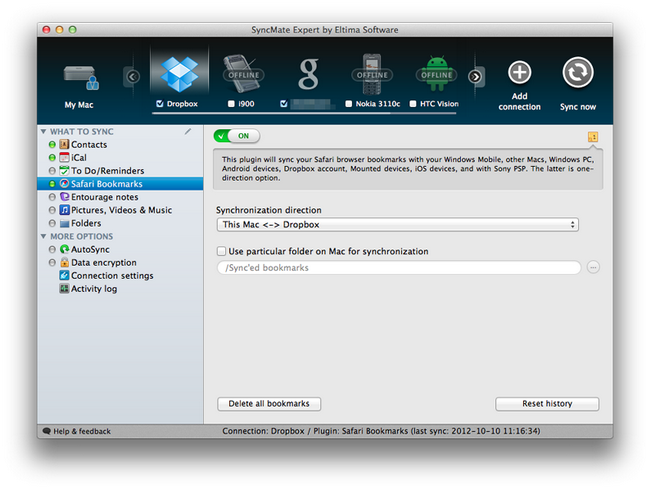This screenshot has width=650, height=490.
Task: Show previous devices with the left arrow
Action: 133,77
